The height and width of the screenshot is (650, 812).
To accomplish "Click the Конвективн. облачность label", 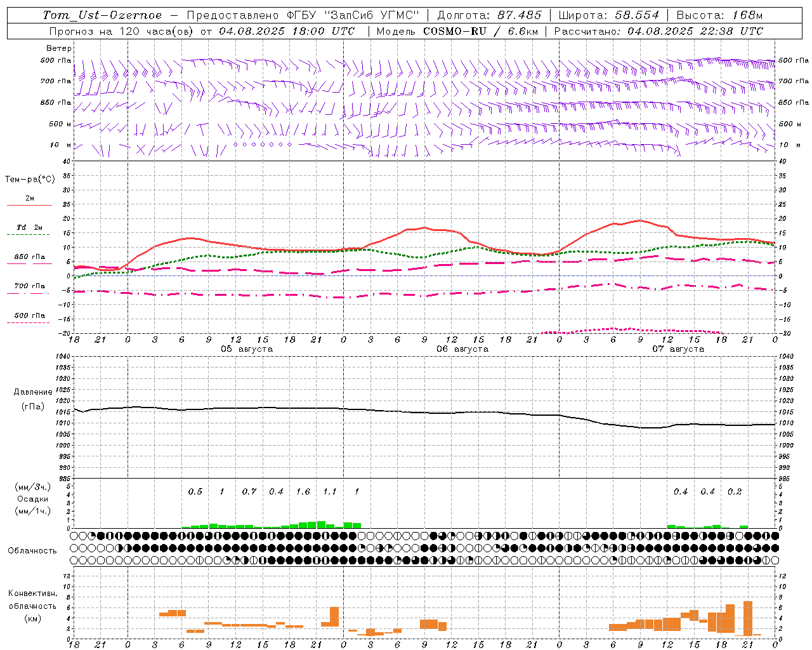I will 32,600.
